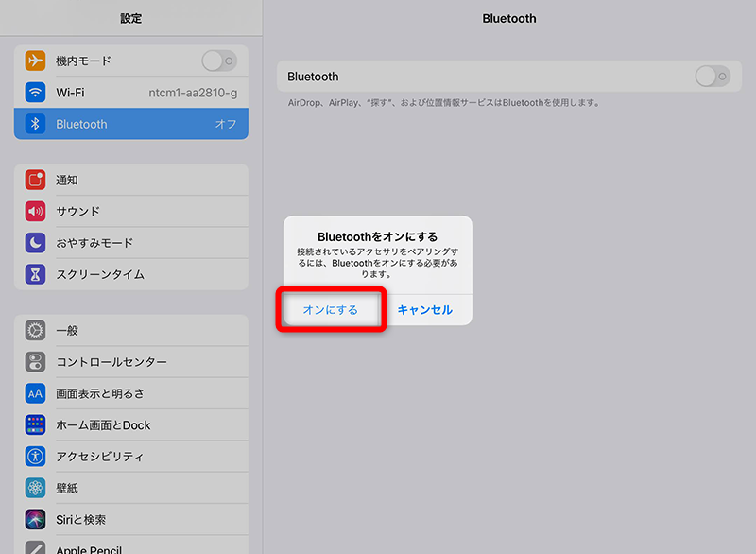This screenshot has width=756, height=554.
Task: Tap the AirDrop, AirPlay description text
Action: coord(444,103)
